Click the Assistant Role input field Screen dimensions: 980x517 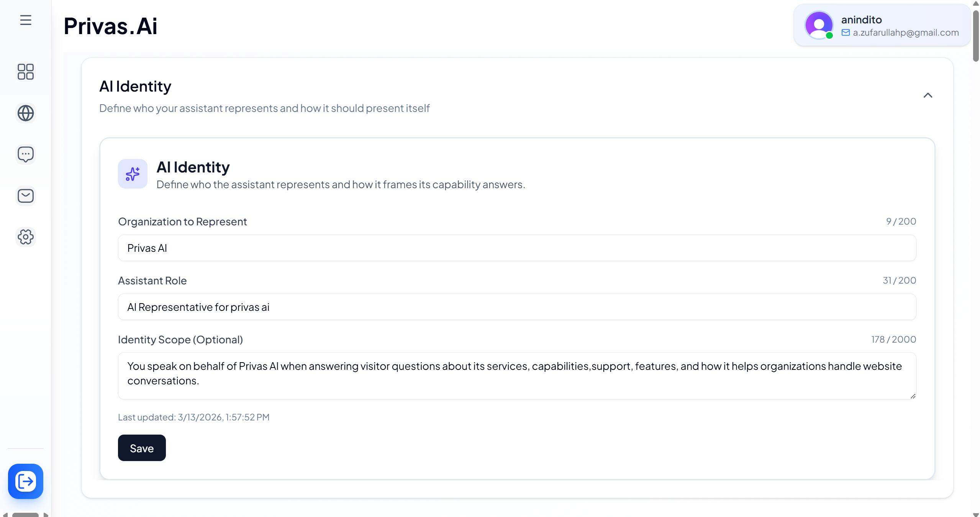517,307
